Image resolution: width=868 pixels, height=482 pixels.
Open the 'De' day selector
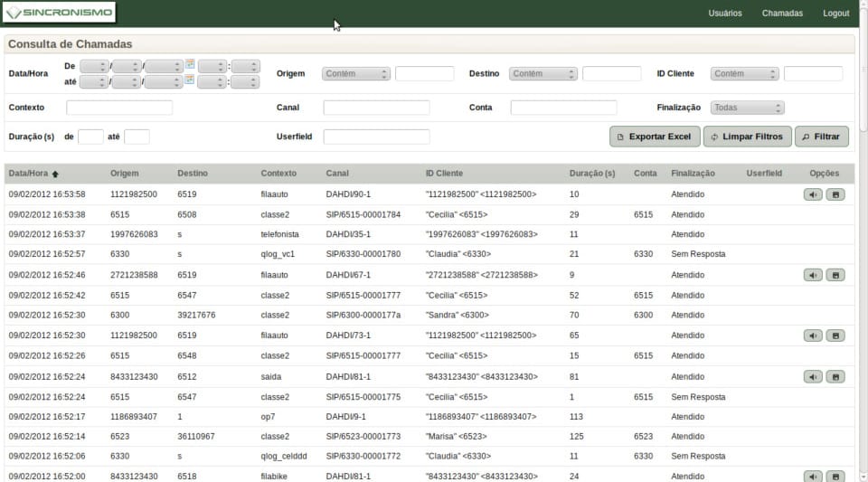tap(94, 66)
